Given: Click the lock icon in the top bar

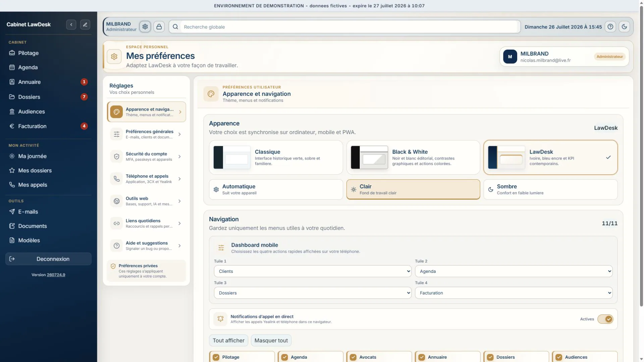Looking at the screenshot, I should [x=159, y=26].
